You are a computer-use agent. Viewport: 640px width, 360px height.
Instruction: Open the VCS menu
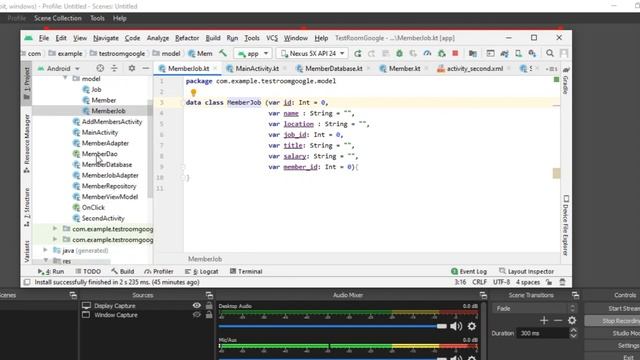pyautogui.click(x=272, y=38)
